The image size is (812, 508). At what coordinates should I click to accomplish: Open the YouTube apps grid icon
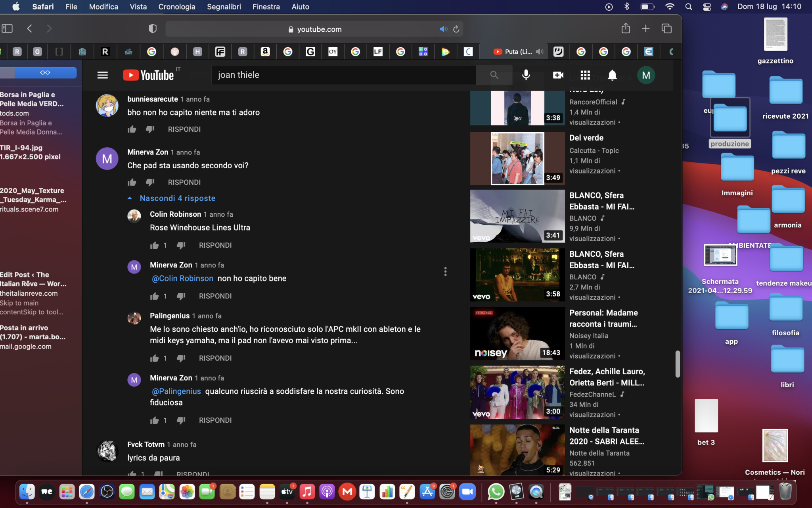[x=585, y=75]
